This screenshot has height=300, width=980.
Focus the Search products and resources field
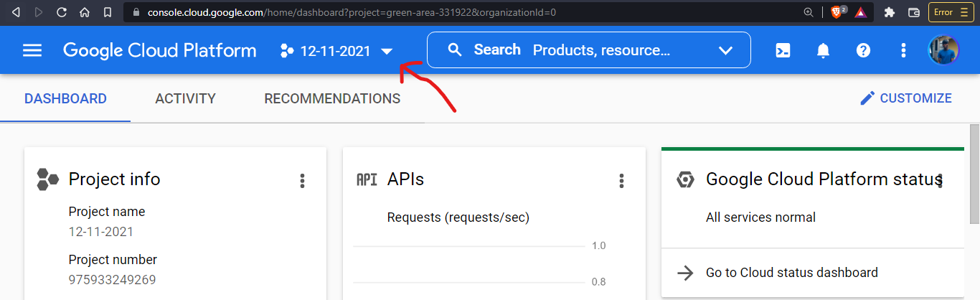point(589,50)
